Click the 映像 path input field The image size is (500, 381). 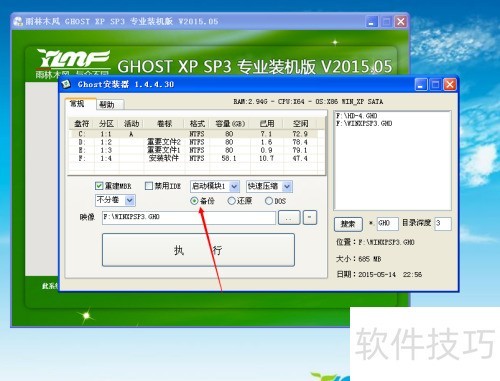pos(189,217)
